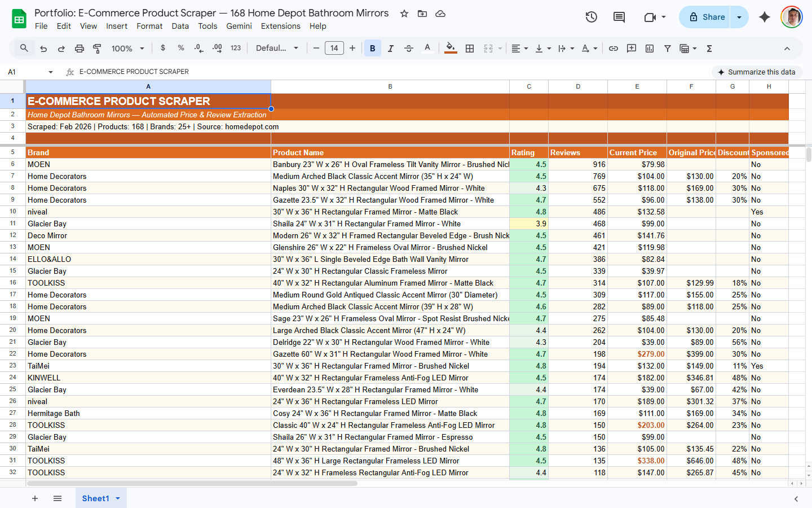Open the fill color picker
This screenshot has height=508, width=812.
pyautogui.click(x=450, y=49)
